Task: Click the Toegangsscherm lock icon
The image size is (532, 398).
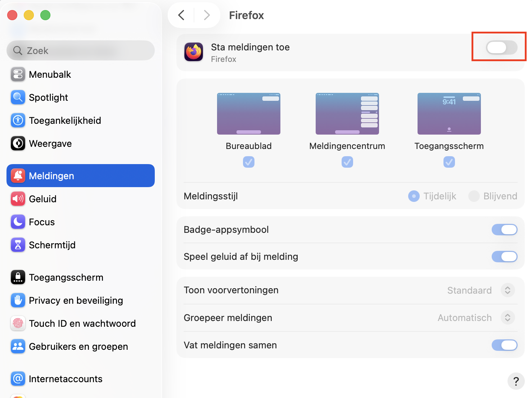Action: [x=18, y=277]
